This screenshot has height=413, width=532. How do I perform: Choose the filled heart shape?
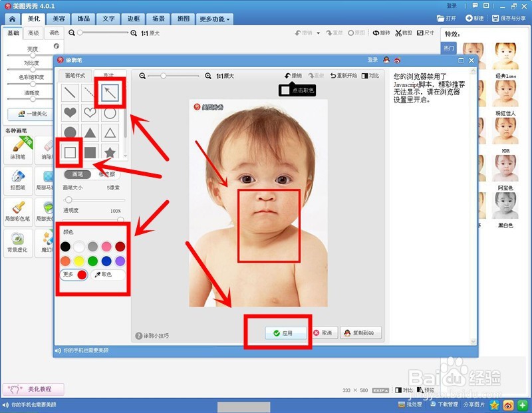pos(70,112)
